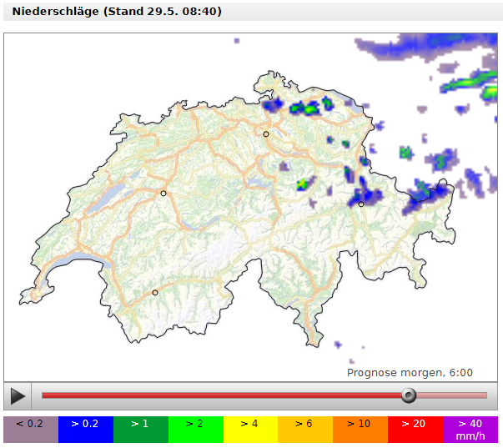Select the dark green '> 1' legend swatch

pos(140,429)
